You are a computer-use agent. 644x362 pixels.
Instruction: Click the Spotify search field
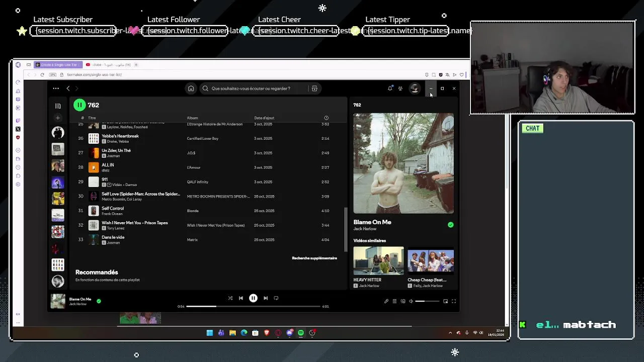255,88
